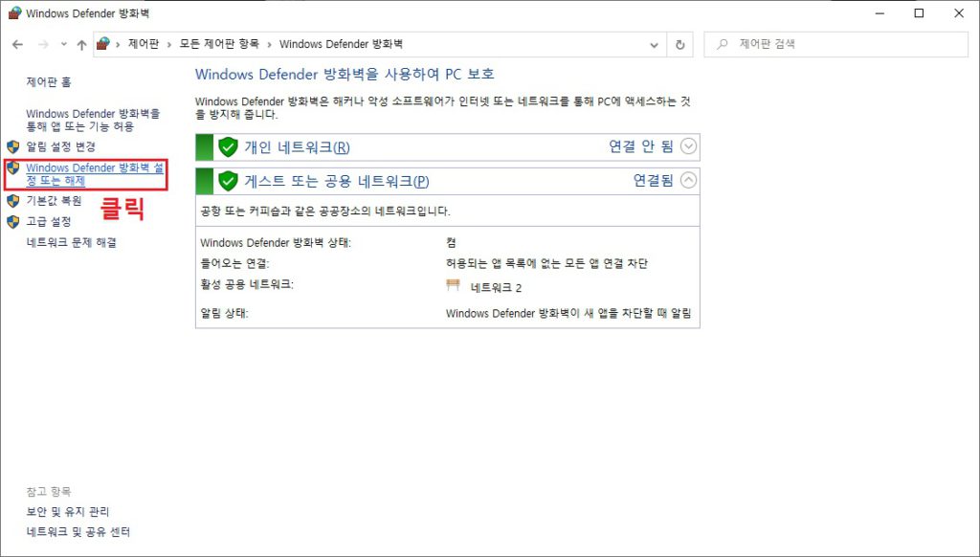The image size is (980, 557).
Task: Click 활성 공용 네트워크 label
Action: pos(247,284)
